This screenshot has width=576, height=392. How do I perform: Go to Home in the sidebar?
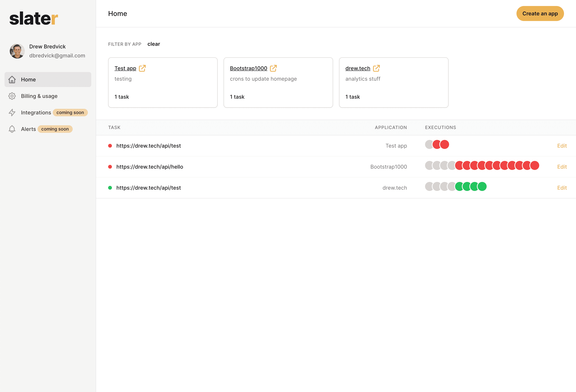point(48,80)
